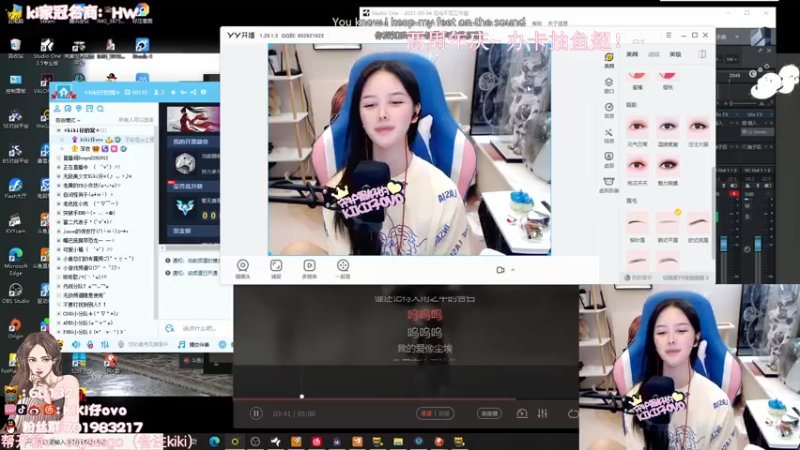This screenshot has width=800, height=450.
Task: Click the location pin icon above channel list
Action: (79, 109)
